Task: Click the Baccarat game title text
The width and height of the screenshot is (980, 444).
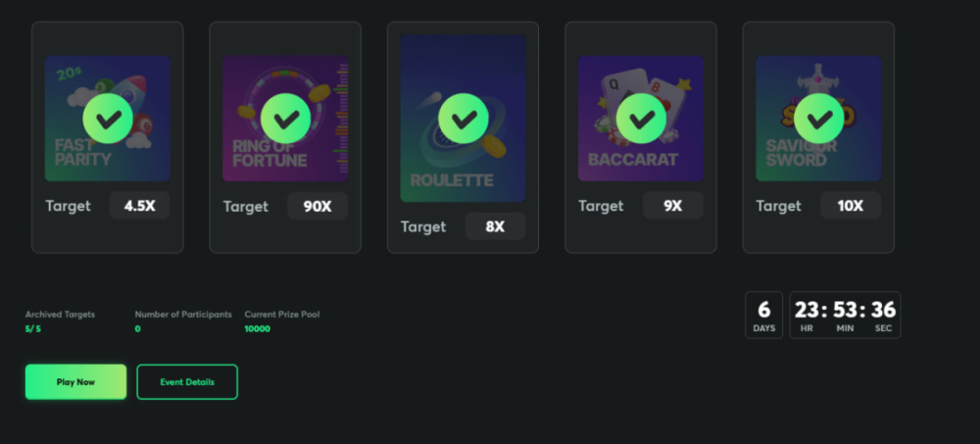Action: coord(633,160)
